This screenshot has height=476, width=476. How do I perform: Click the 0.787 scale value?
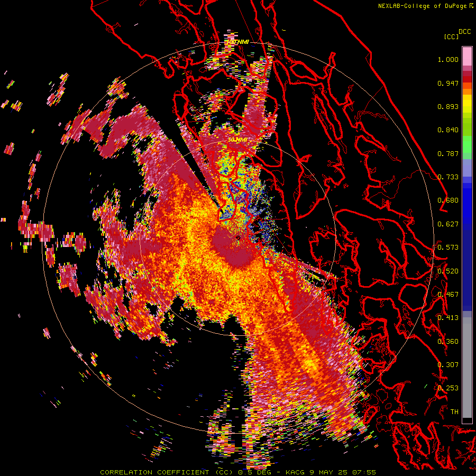click(448, 153)
